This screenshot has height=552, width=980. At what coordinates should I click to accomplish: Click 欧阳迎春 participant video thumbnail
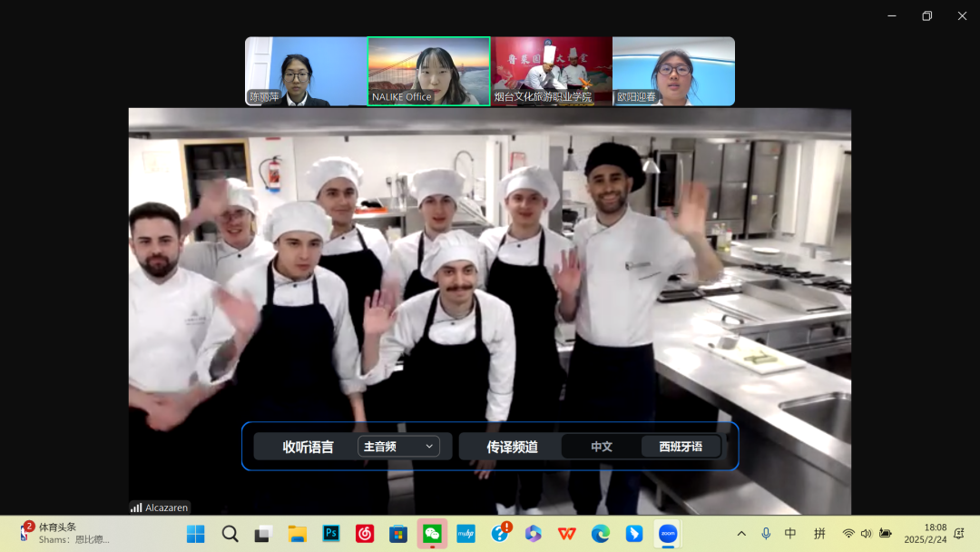[673, 71]
